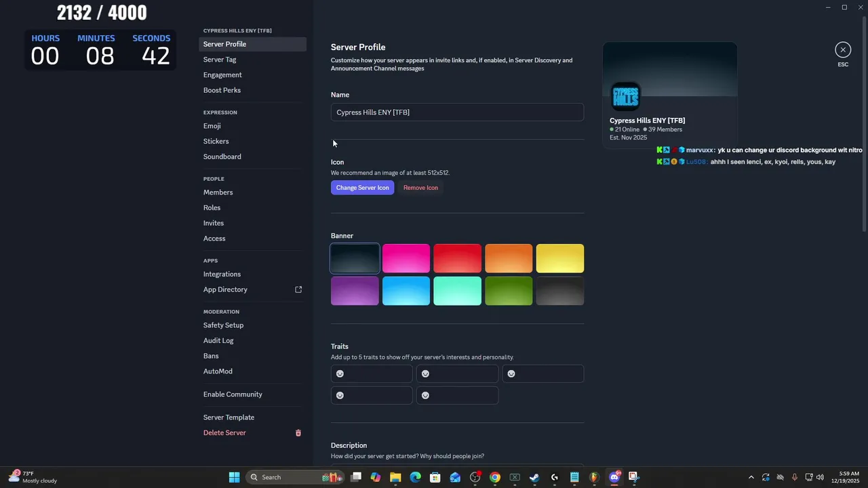Open Task View in taskbar
The image size is (868, 488).
356,477
